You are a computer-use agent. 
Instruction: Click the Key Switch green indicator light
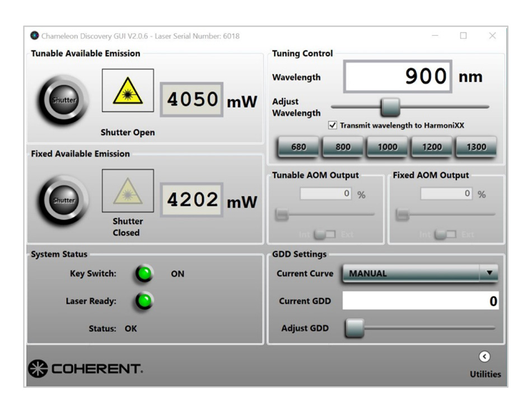coord(144,274)
